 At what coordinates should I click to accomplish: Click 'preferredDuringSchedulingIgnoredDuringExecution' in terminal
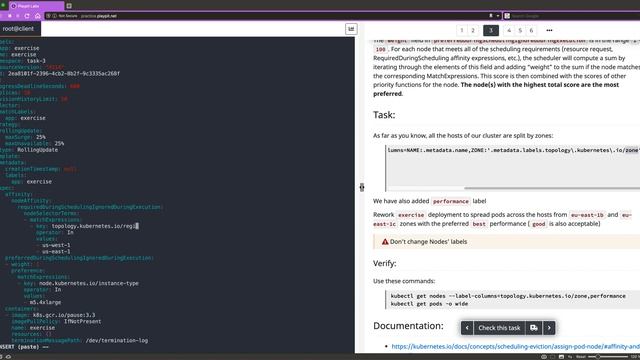pyautogui.click(x=79, y=258)
